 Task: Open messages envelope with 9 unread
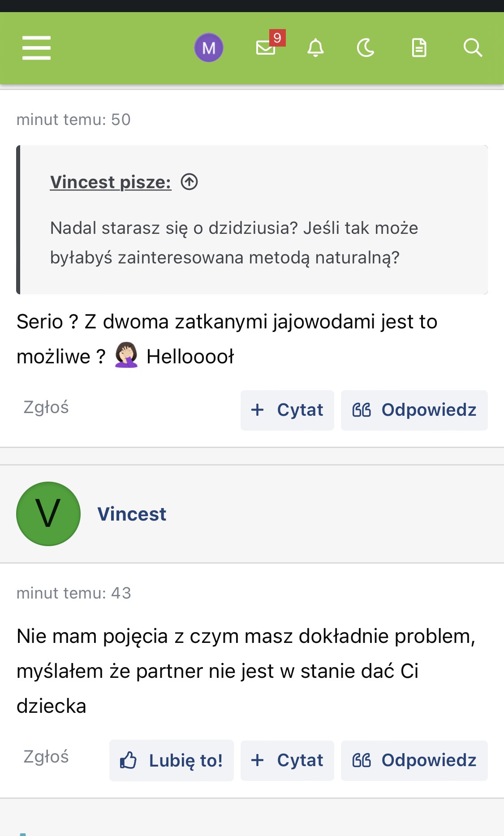coord(266,47)
